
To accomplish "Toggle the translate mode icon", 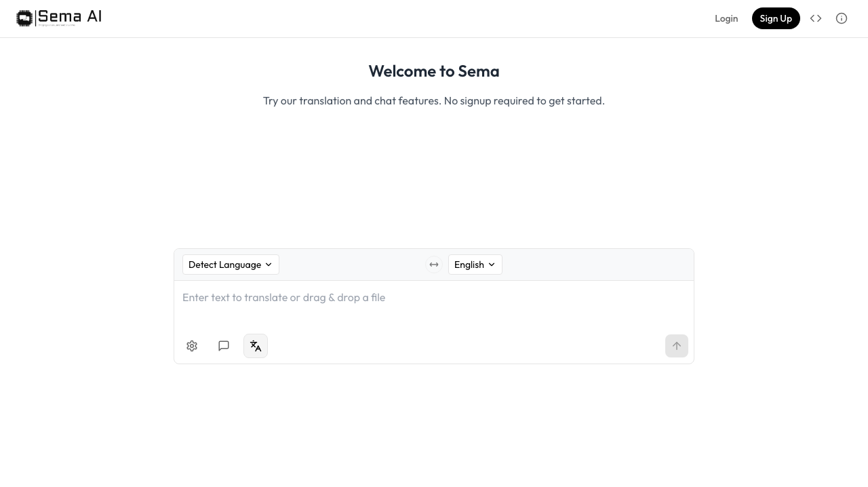I will [x=256, y=346].
